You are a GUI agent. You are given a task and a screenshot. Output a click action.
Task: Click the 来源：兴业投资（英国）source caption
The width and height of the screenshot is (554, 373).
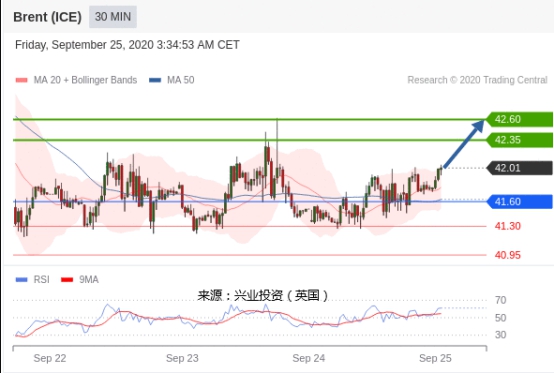click(263, 295)
